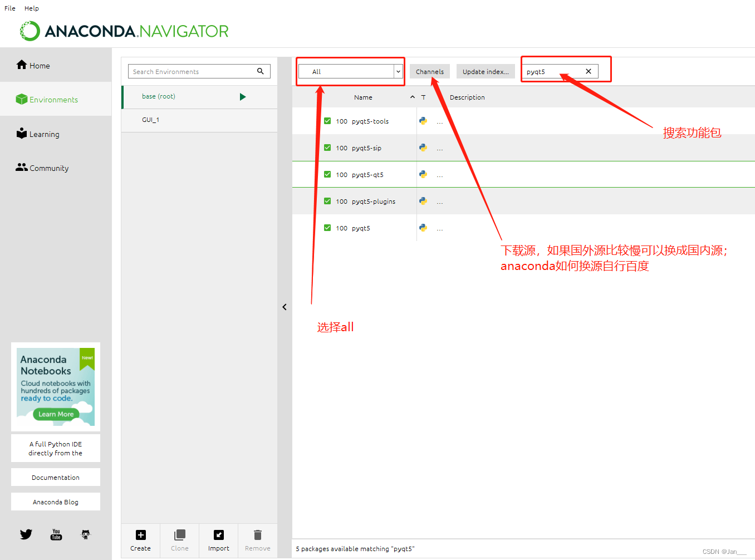Open the Help menu
This screenshot has width=755, height=560.
tap(32, 8)
